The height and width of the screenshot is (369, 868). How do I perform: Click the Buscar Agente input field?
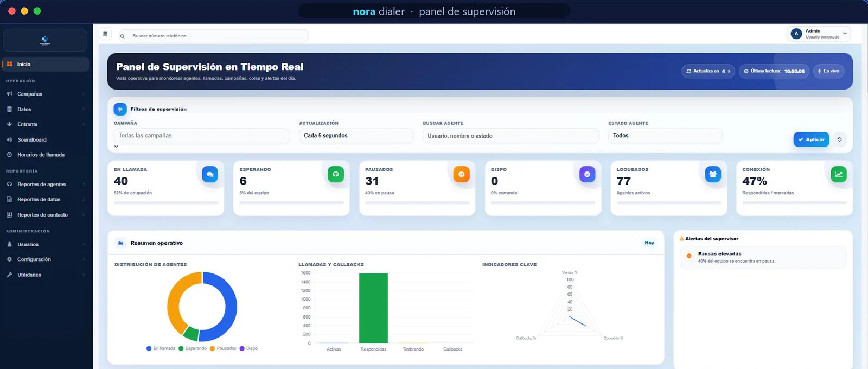click(510, 136)
